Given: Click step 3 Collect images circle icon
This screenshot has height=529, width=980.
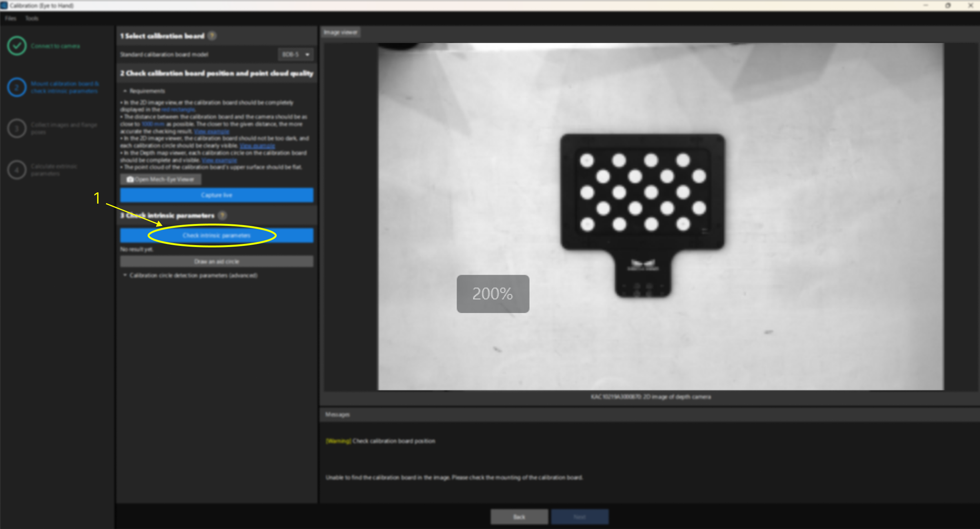Looking at the screenshot, I should tap(17, 128).
